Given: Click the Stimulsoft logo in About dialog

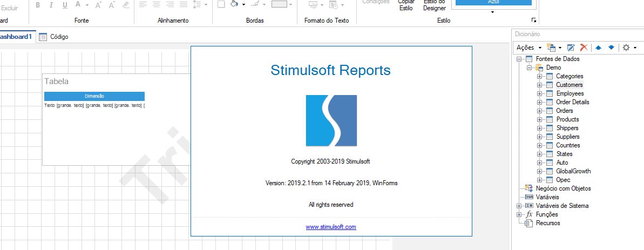Looking at the screenshot, I should tap(331, 121).
